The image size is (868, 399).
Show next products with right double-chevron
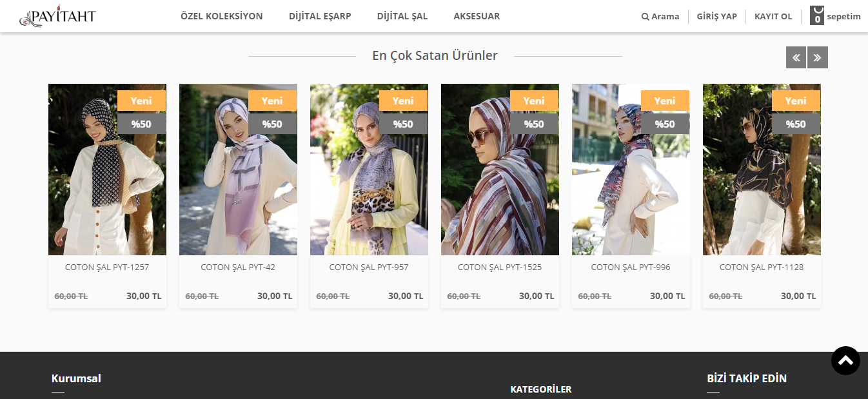point(818,57)
